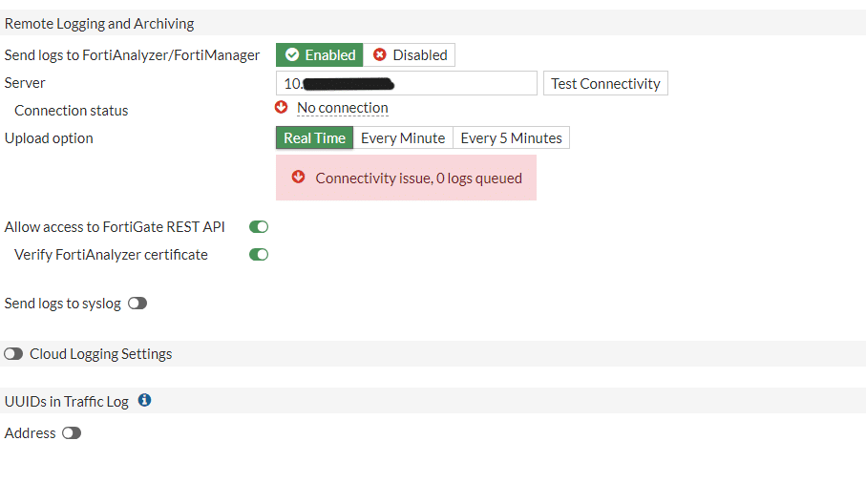Click the Test Connectivity button
Viewport: 866px width, 504px height.
605,83
